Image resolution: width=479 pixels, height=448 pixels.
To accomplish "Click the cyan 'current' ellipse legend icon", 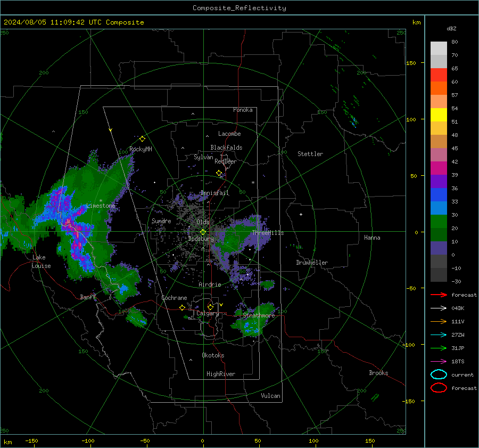I will [439, 374].
